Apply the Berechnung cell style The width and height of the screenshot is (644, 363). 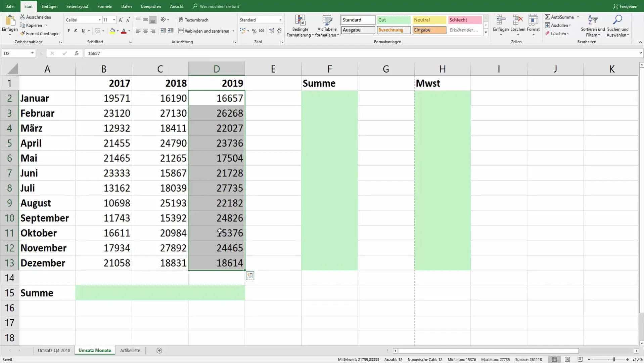394,30
